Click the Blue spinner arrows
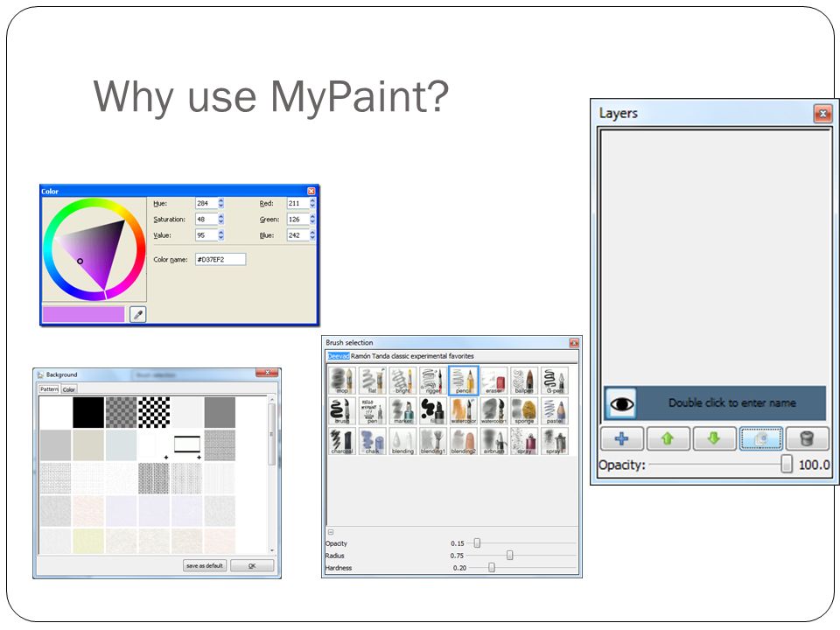Viewport: 840px width, 630px height. pyautogui.click(x=312, y=235)
